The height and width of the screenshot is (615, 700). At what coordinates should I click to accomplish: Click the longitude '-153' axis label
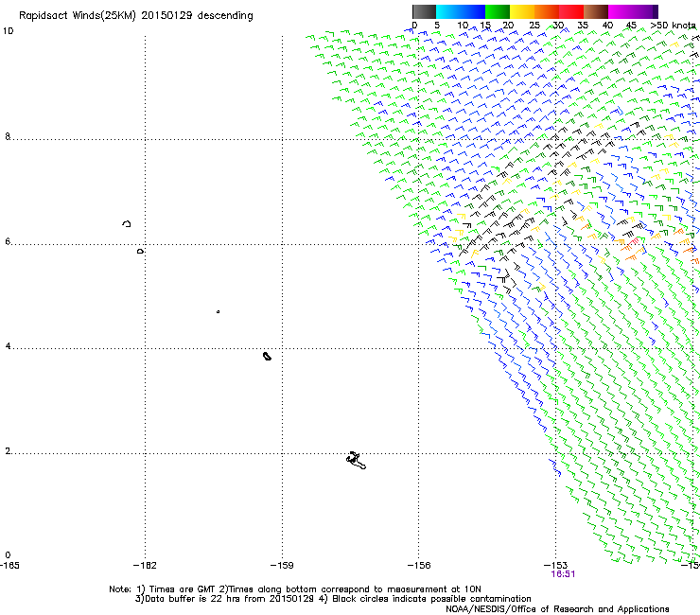coord(556,566)
